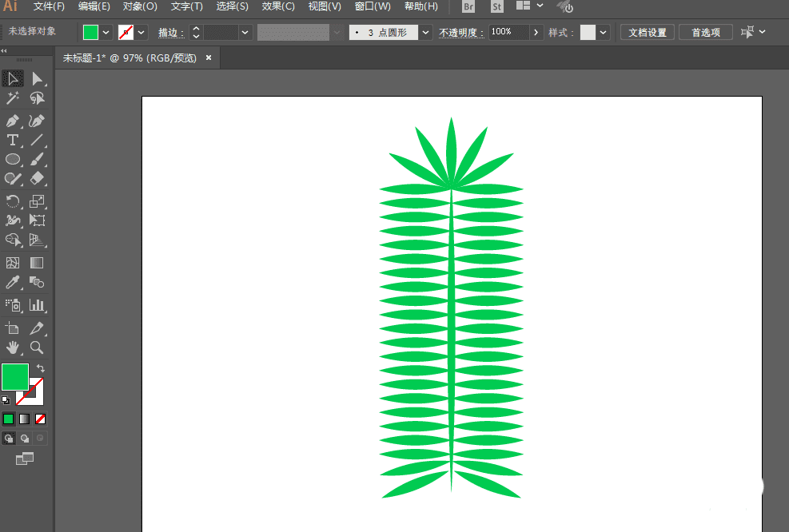Click the 首选项 button
Viewport: 789px width, 532px height.
pyautogui.click(x=706, y=32)
